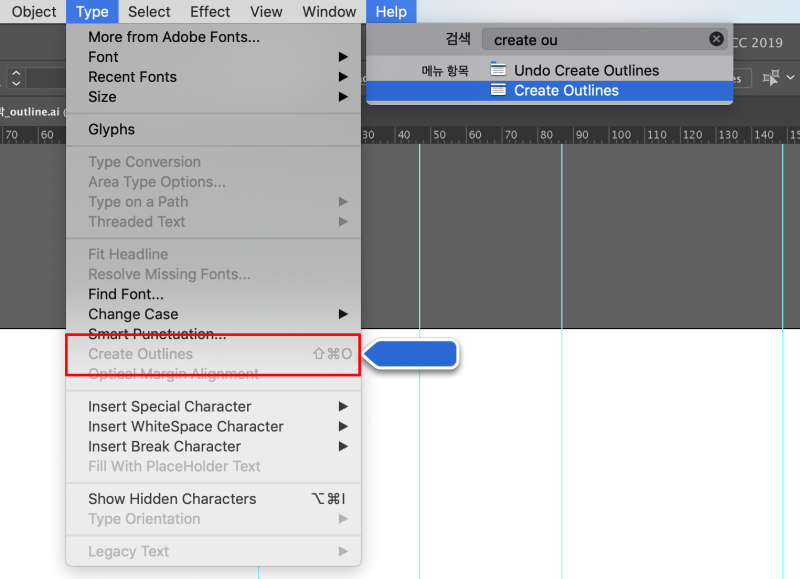Expand the Font submenu
The image size is (800, 579).
pyautogui.click(x=213, y=57)
